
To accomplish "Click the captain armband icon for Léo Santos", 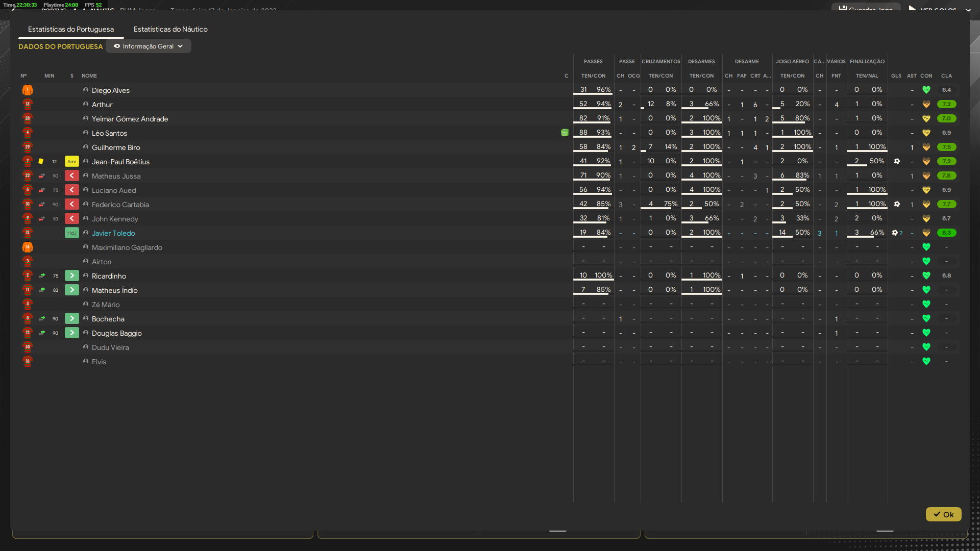I will click(565, 133).
